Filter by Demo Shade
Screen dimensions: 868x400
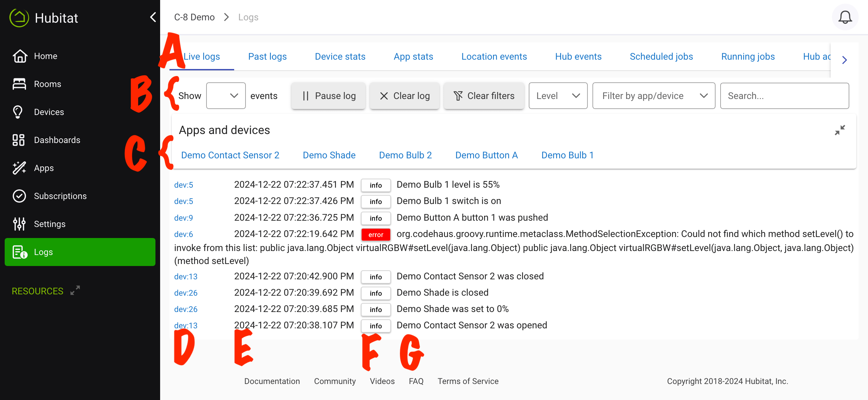coord(329,155)
